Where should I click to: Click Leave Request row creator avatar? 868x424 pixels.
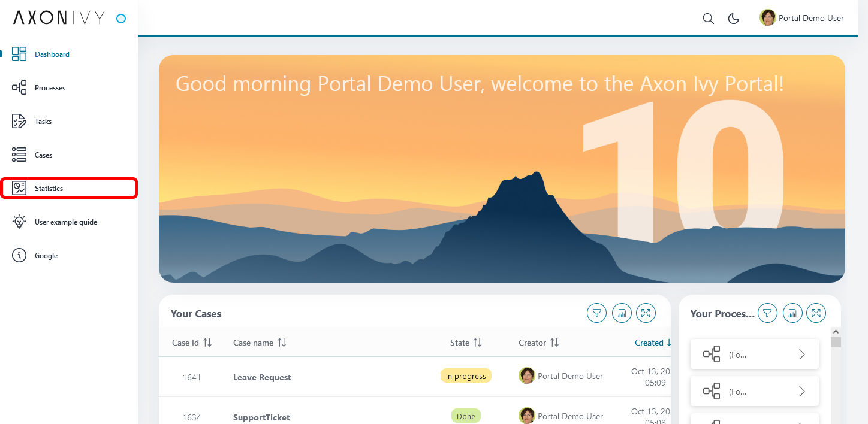click(526, 375)
